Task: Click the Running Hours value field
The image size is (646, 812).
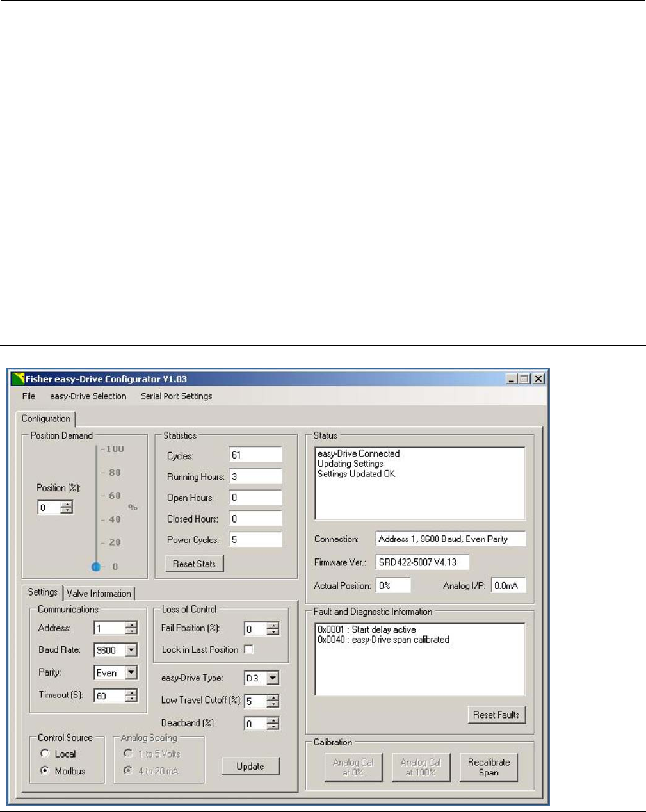Action: 255,476
